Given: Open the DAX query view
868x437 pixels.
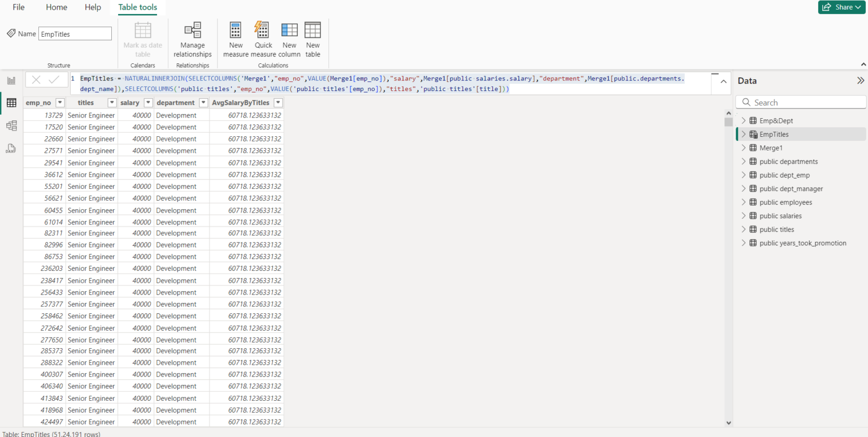Looking at the screenshot, I should (11, 148).
